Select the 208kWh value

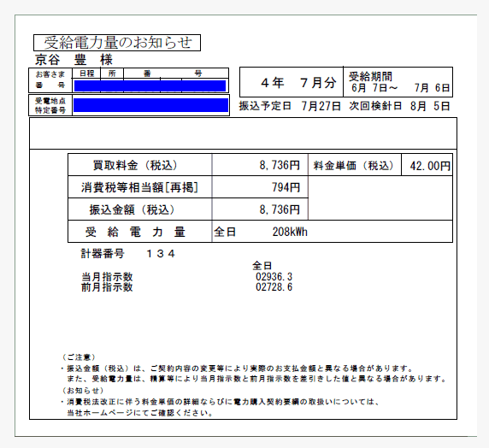tap(290, 232)
